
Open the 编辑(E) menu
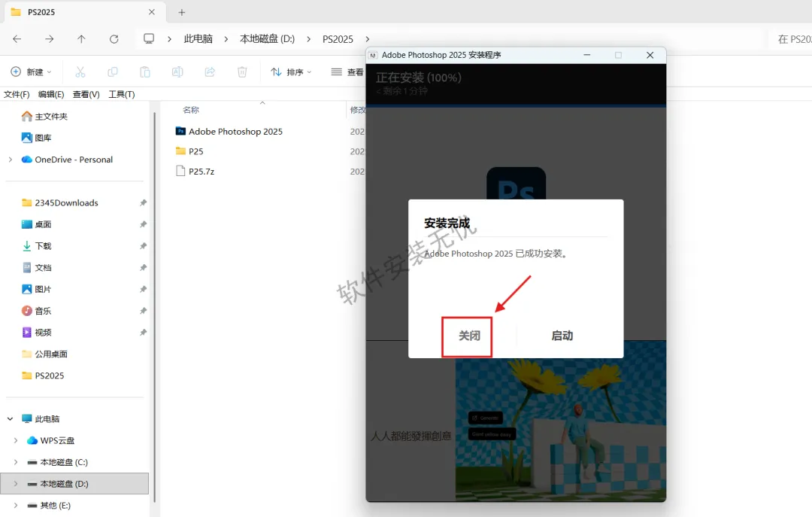point(51,94)
